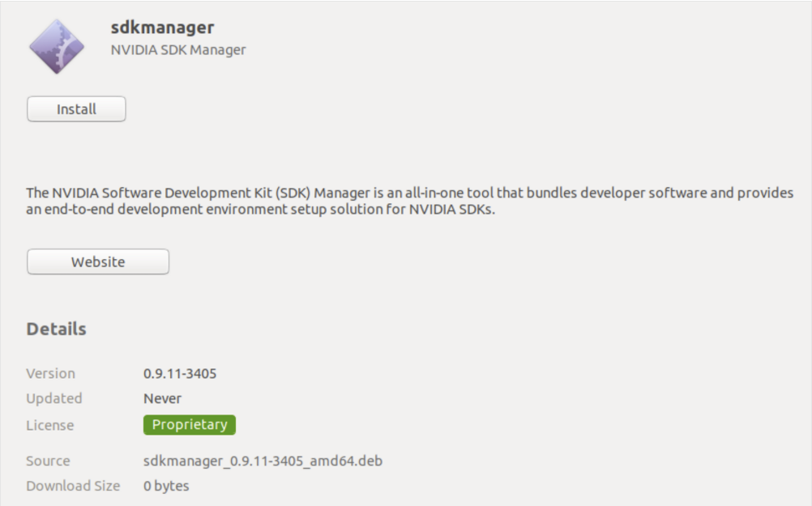
Task: Click the source file sdkmanager_0.9.11-3405_amd64.deb
Action: coord(263,461)
